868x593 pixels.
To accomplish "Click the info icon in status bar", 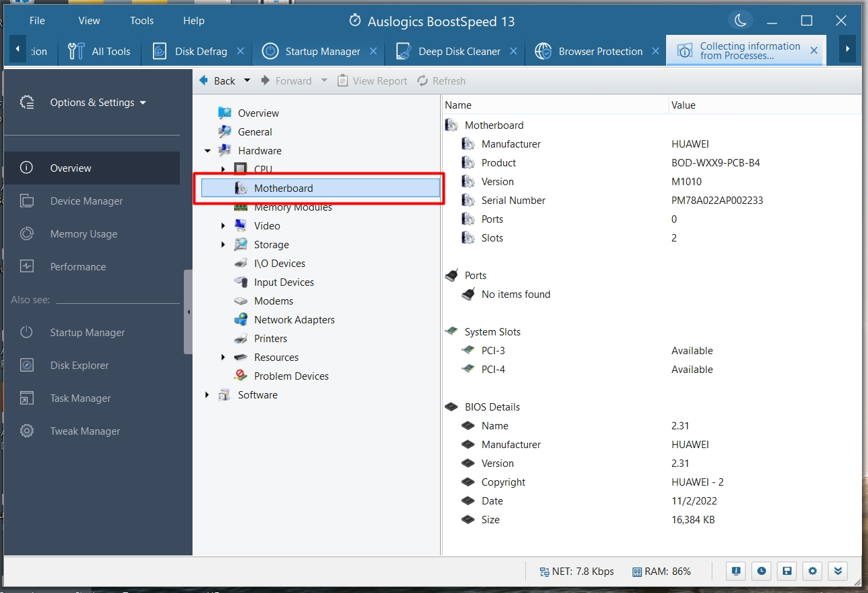I will click(x=736, y=572).
